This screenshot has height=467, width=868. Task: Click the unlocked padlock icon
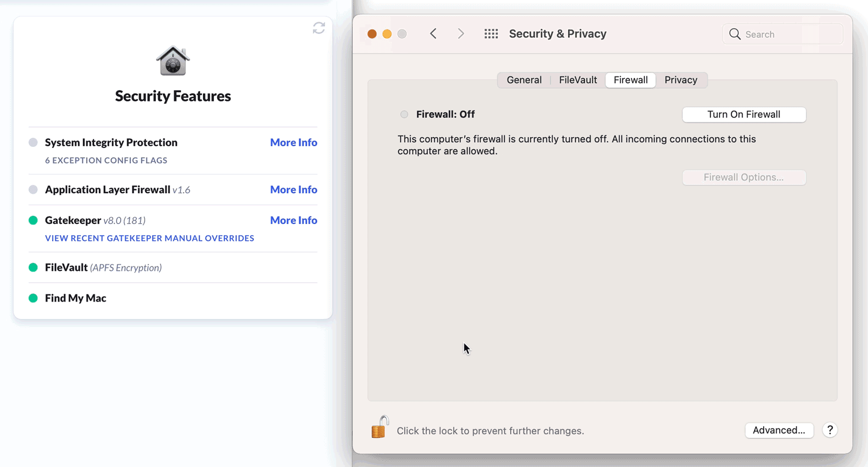coord(379,427)
